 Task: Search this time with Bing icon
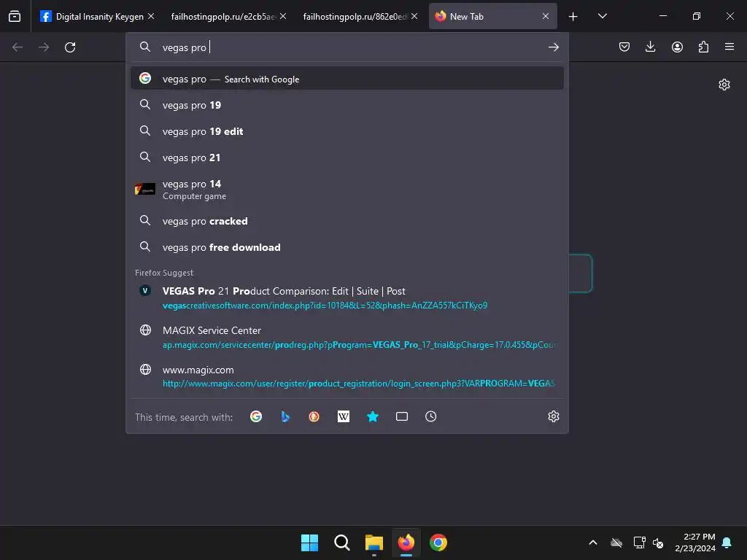tap(285, 416)
